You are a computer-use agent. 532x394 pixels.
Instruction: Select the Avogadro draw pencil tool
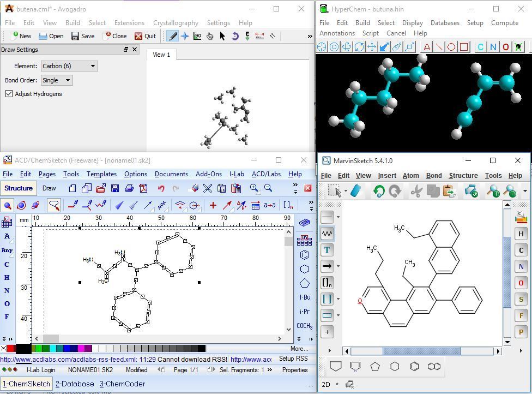[x=173, y=36]
